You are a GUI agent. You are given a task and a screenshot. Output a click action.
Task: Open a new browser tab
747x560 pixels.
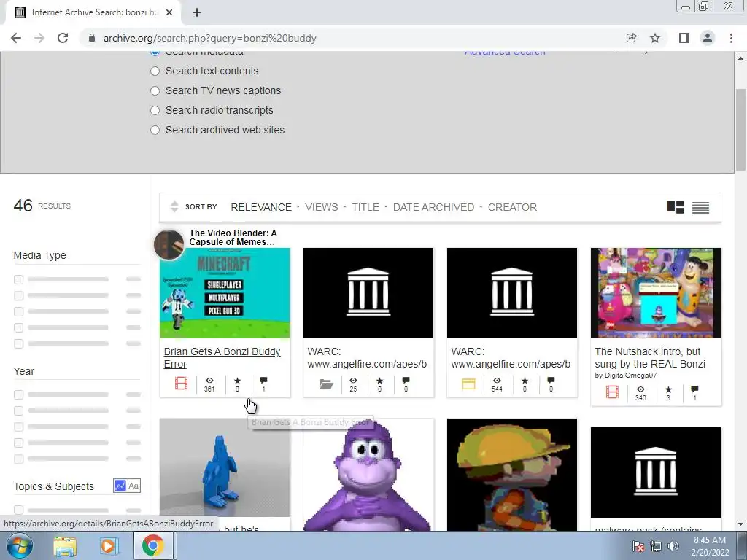click(x=197, y=12)
